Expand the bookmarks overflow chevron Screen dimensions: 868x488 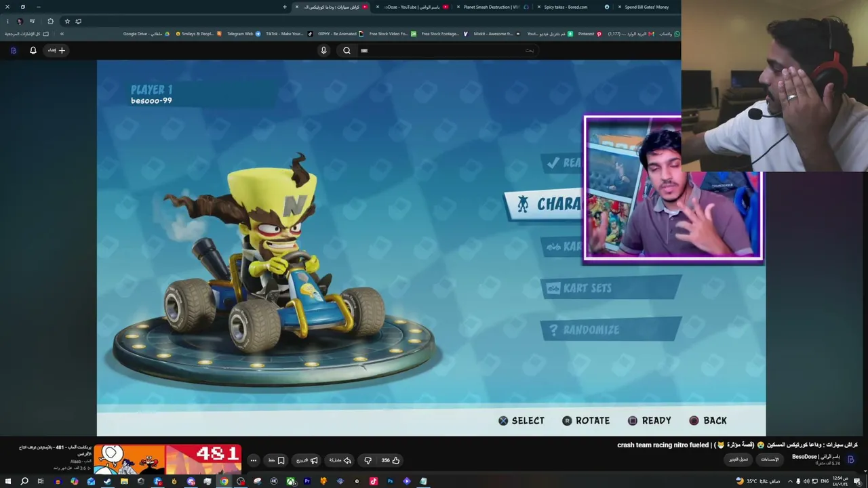(62, 34)
